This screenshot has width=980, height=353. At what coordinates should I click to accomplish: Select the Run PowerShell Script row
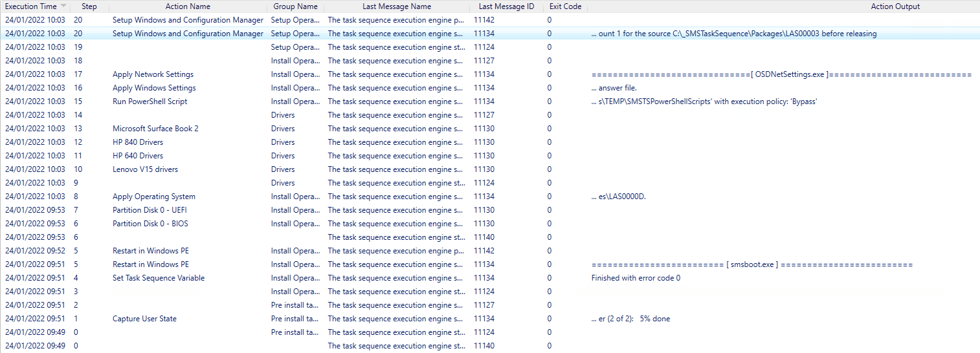(490, 102)
